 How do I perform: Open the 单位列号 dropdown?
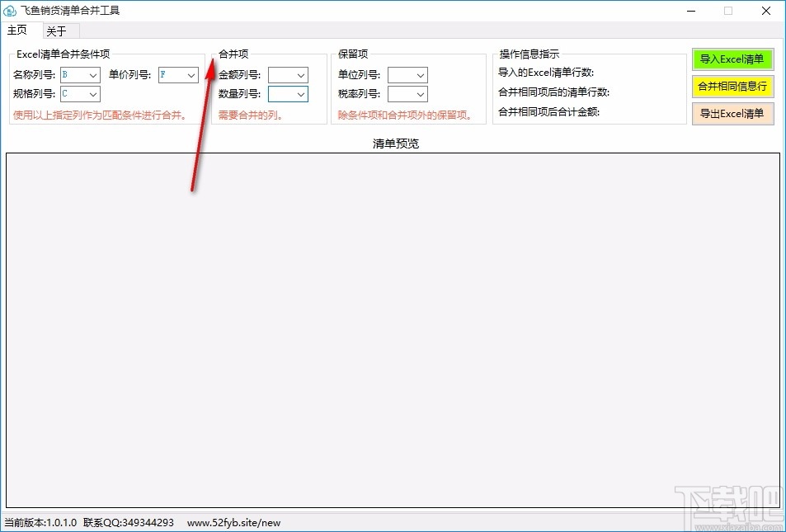pyautogui.click(x=421, y=74)
